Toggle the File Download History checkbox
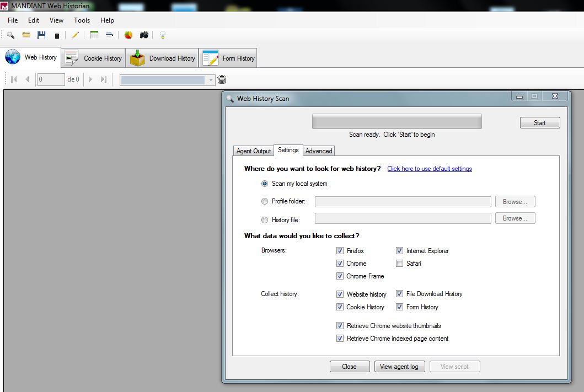Screen dimensions: 584x392 click(x=399, y=294)
